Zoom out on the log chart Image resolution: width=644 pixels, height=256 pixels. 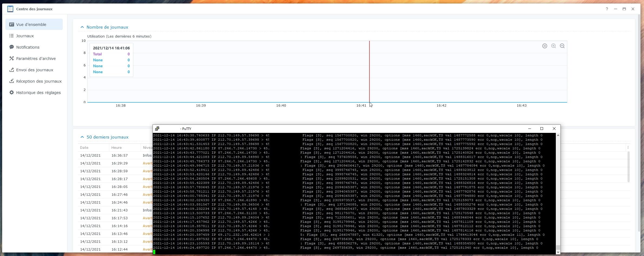coord(562,46)
